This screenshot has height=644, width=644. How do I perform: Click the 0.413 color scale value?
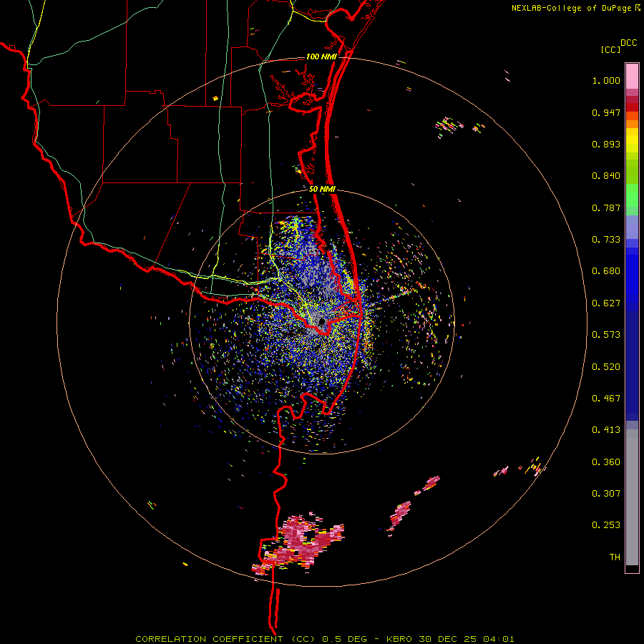[606, 430]
